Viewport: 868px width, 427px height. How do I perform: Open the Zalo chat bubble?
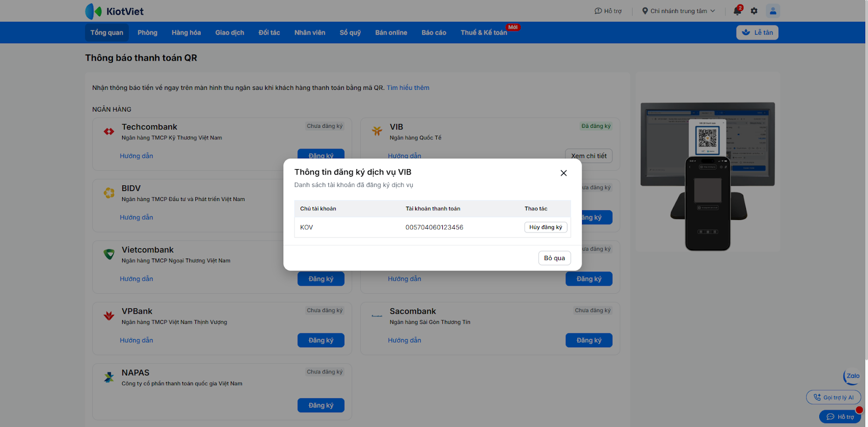click(x=852, y=377)
